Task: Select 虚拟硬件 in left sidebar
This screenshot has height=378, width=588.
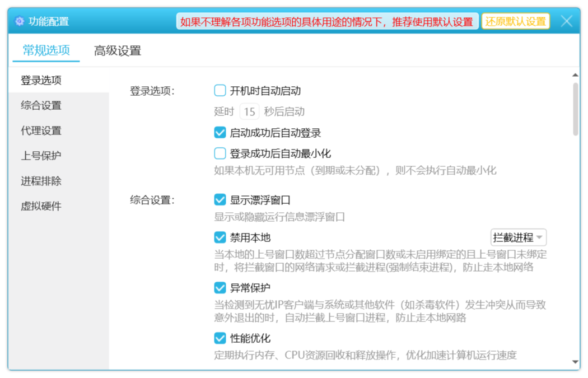Action: click(x=41, y=206)
